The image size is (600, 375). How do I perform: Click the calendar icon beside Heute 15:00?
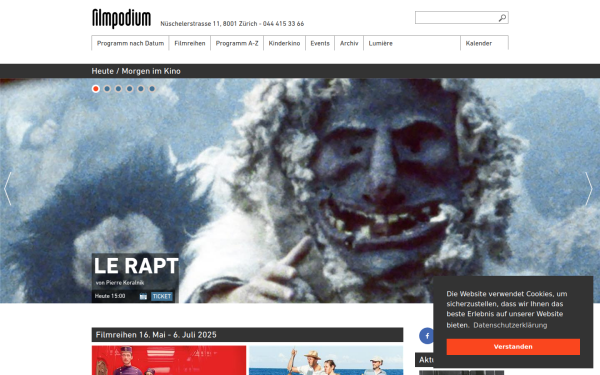click(143, 297)
